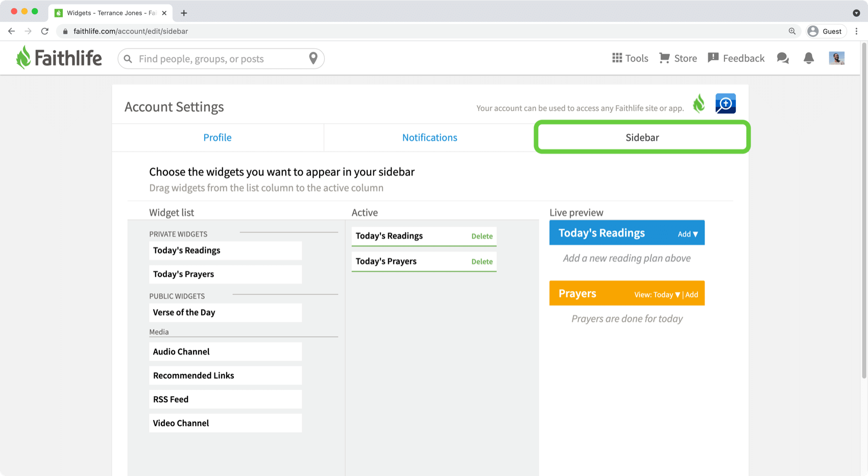Click the search magnifier icon in the Find field
Screen dimensions: 868x476
(128, 59)
